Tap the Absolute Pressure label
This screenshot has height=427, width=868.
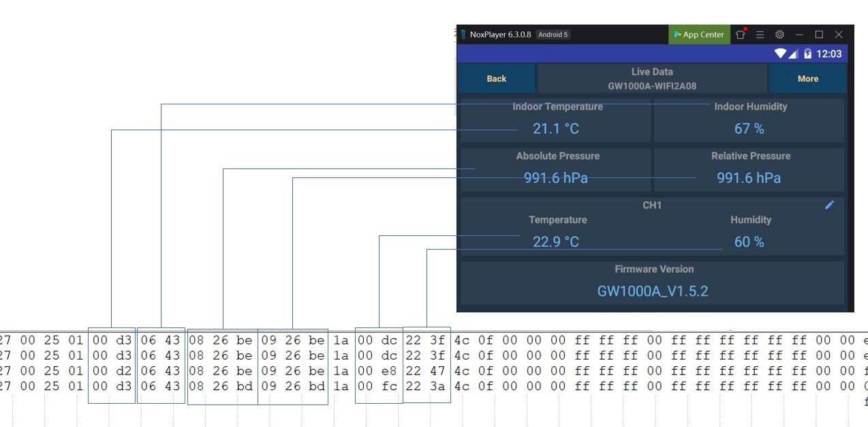point(557,156)
